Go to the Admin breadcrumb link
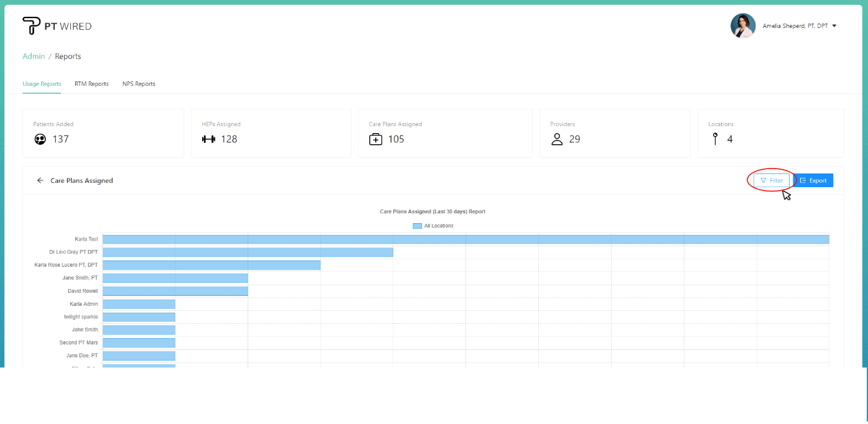The image size is (868, 424). tap(34, 57)
